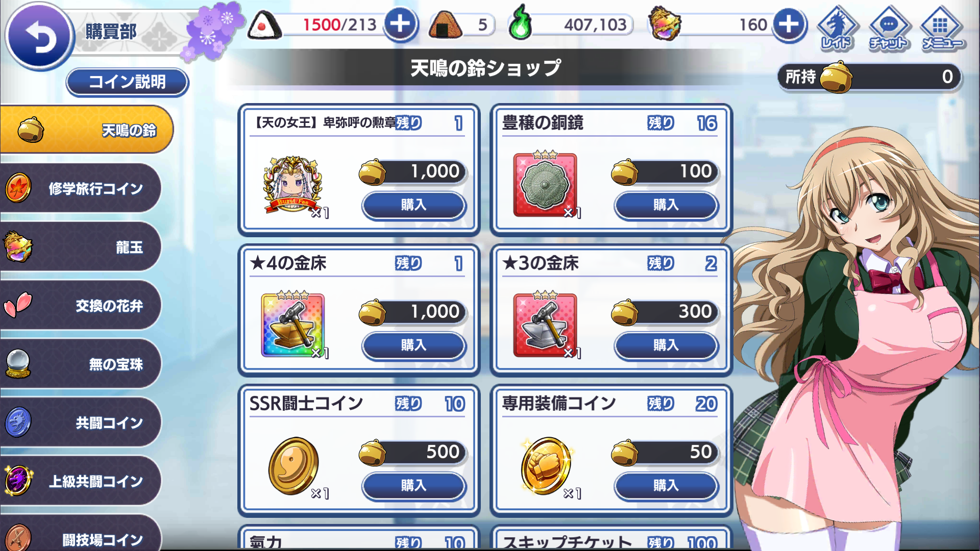Buy 豊穣の銅鏡 for 100 bells

[x=666, y=205]
